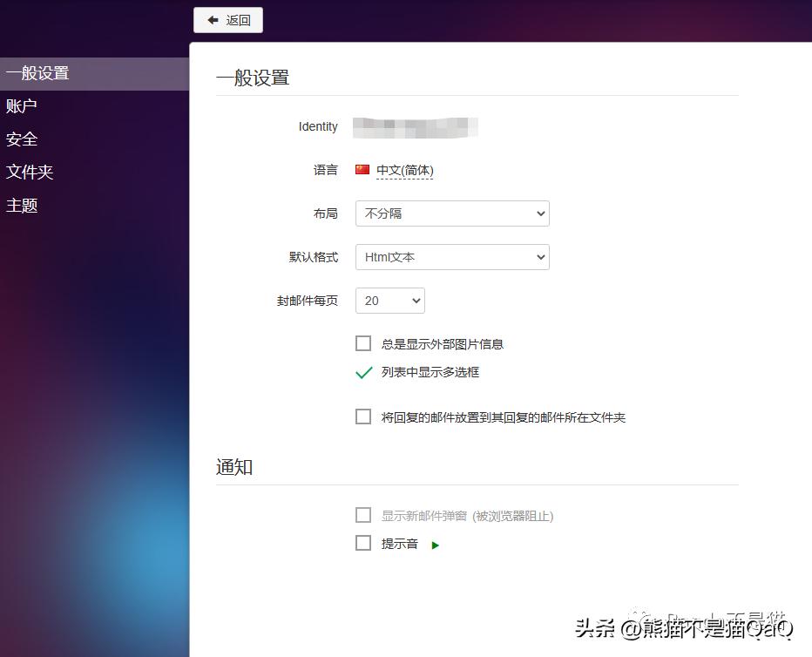Check 将回复的邮件放置到其回复的邮件所在文件夹
812x657 pixels.
click(x=363, y=417)
